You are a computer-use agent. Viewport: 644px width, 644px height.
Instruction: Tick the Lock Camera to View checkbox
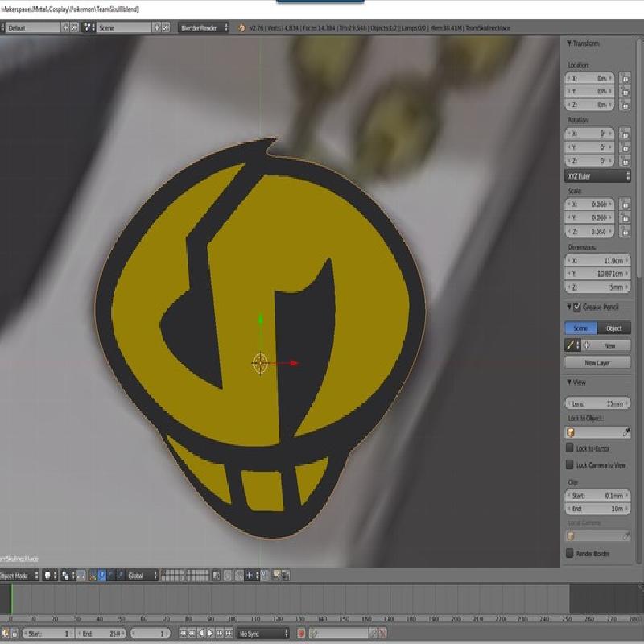pos(570,464)
